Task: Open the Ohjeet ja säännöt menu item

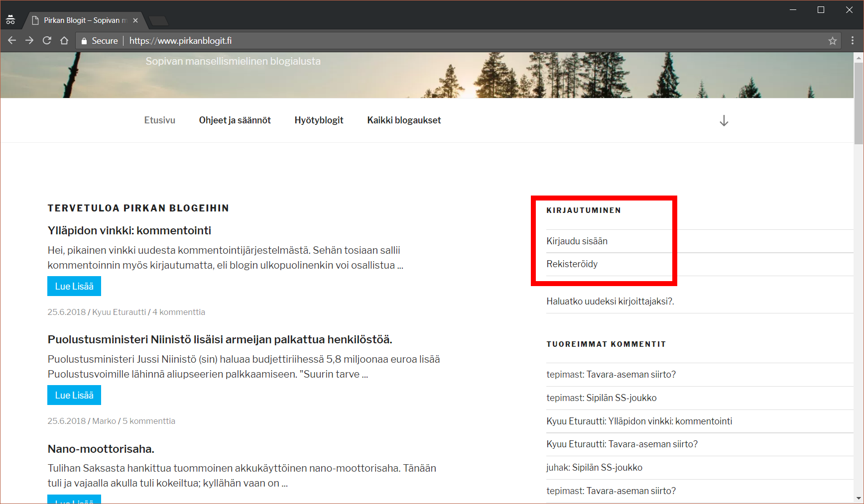Action: (x=235, y=120)
